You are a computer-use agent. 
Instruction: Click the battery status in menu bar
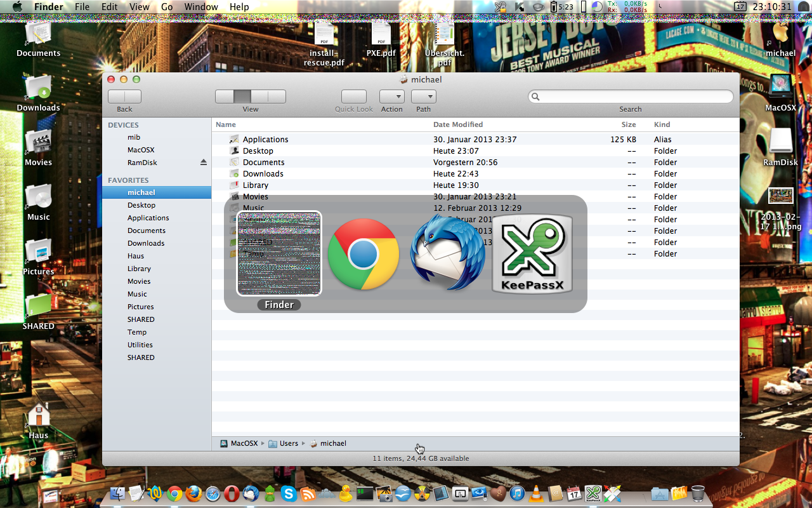pyautogui.click(x=562, y=7)
